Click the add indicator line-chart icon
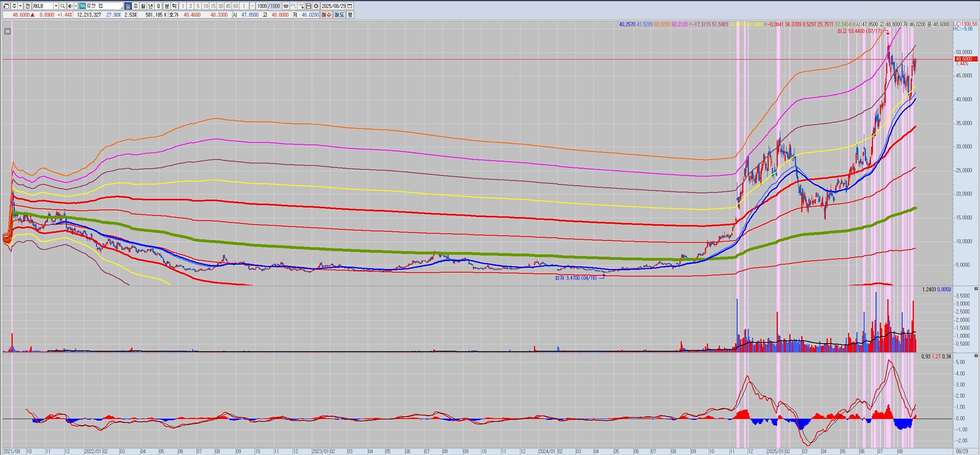980x455 pixels. [x=301, y=6]
